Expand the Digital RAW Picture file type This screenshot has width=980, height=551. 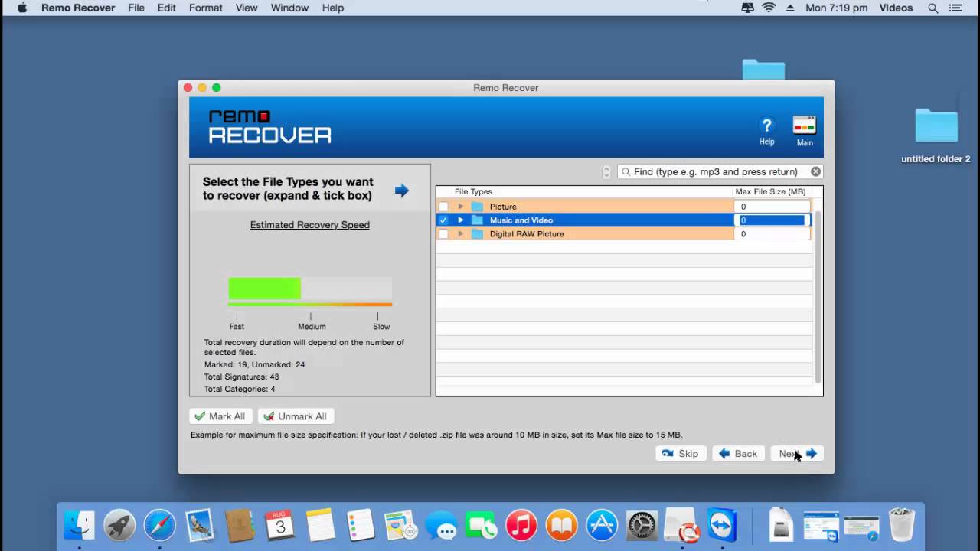[461, 234]
